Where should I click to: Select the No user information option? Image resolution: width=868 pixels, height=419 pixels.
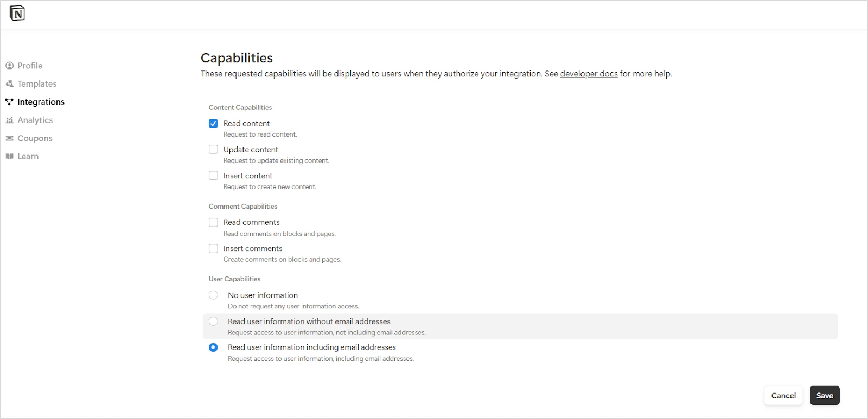point(213,295)
